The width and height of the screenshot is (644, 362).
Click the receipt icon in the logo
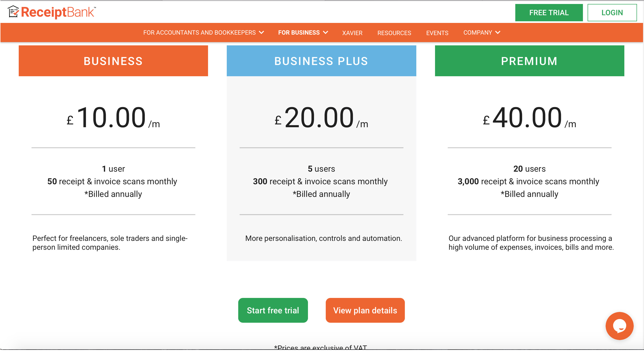click(14, 11)
